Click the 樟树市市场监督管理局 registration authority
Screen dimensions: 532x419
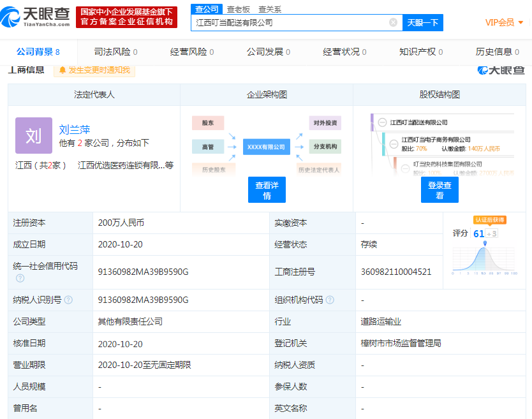click(x=401, y=343)
